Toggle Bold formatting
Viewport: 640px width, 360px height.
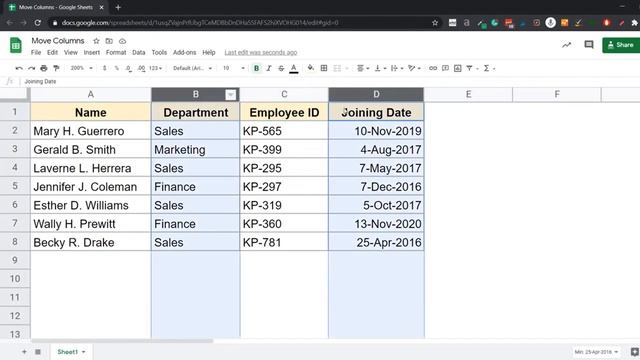coord(256,68)
